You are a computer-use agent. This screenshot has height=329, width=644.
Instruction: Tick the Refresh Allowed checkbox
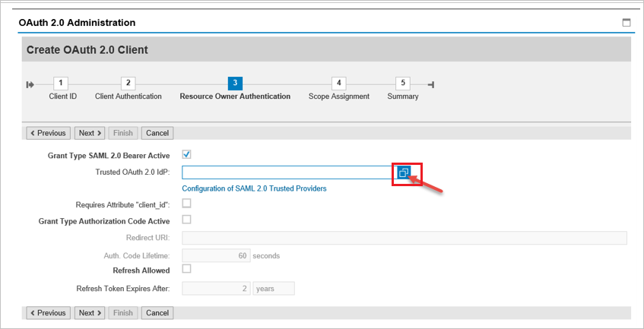point(187,269)
